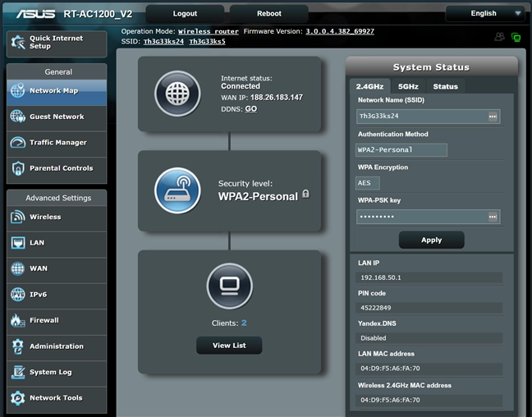The image size is (532, 417).
Task: Open the WPA Encryption AES dropdown
Action: click(368, 183)
